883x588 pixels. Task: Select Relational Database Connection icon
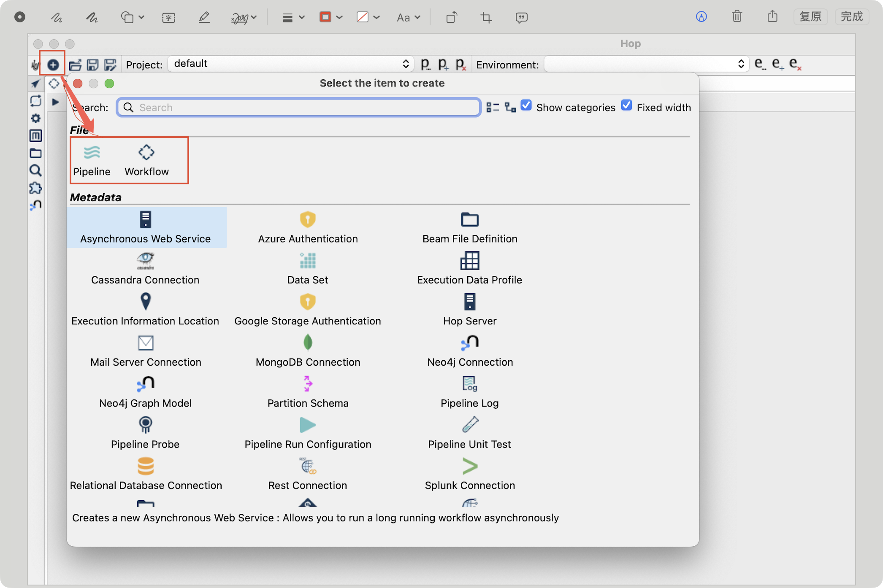point(145,466)
